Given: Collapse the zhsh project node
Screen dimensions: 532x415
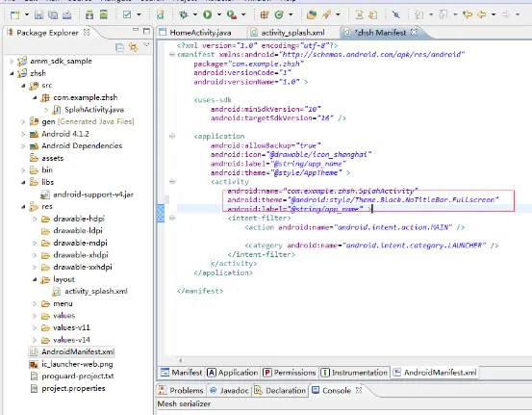Looking at the screenshot, I should click(x=12, y=73).
